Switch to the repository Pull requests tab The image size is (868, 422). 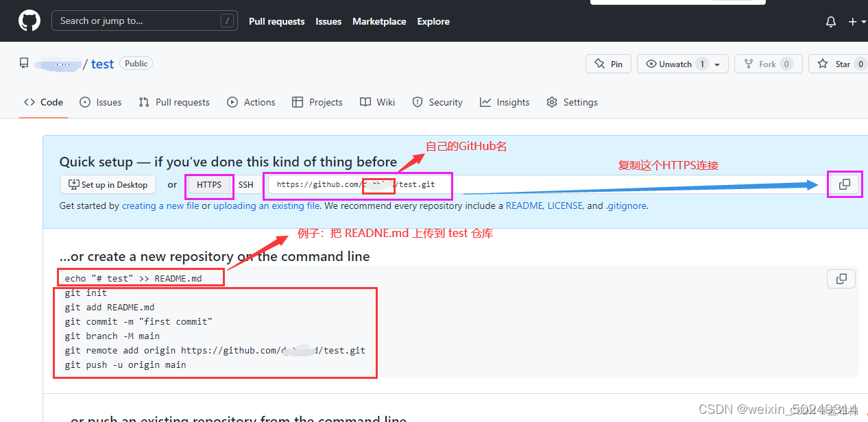(174, 102)
